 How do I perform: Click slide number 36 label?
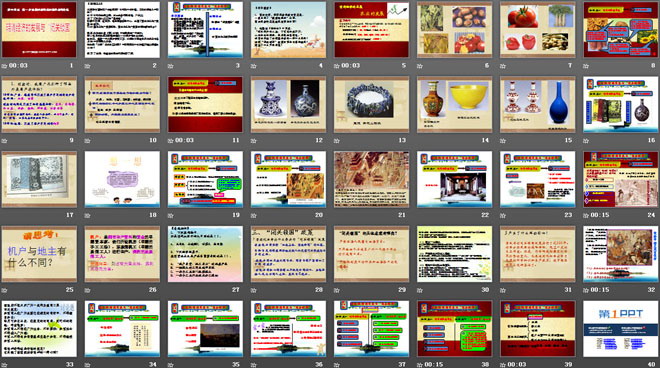point(319,365)
